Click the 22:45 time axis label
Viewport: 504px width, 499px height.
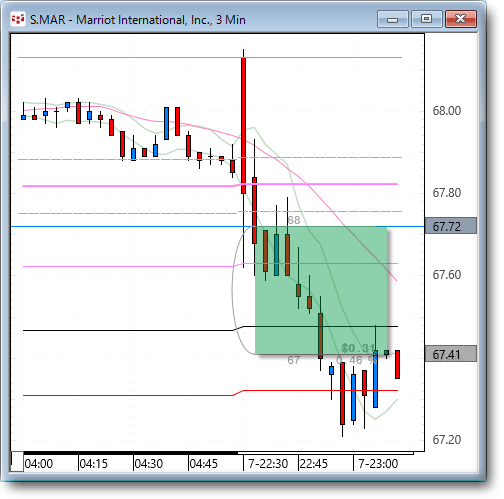point(314,463)
